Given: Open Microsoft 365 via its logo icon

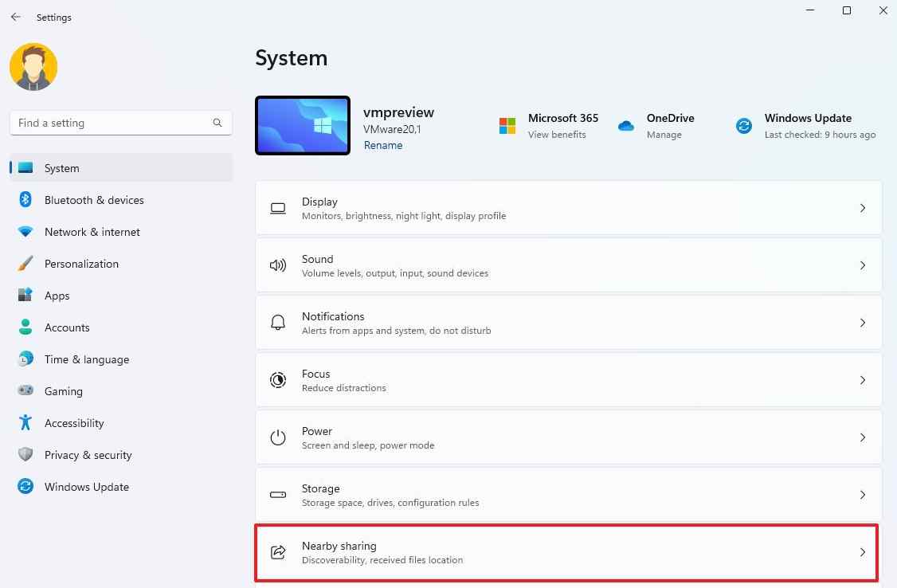Looking at the screenshot, I should 507,126.
